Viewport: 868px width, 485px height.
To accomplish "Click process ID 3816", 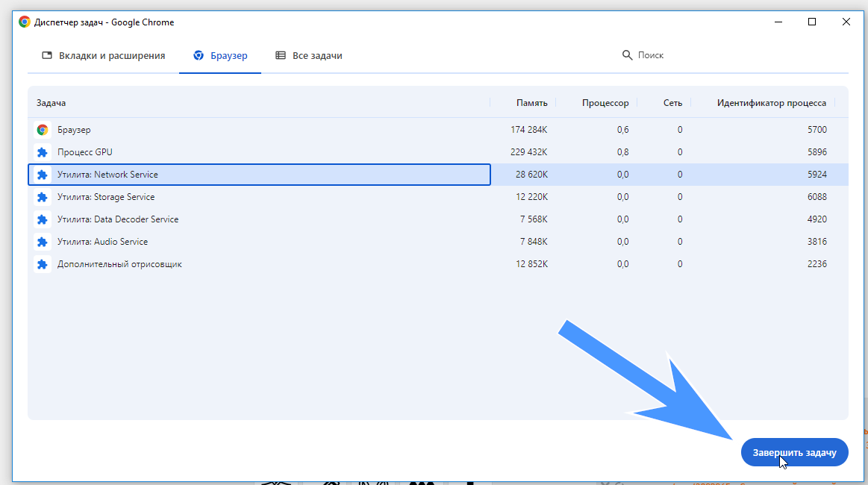I will coord(817,242).
